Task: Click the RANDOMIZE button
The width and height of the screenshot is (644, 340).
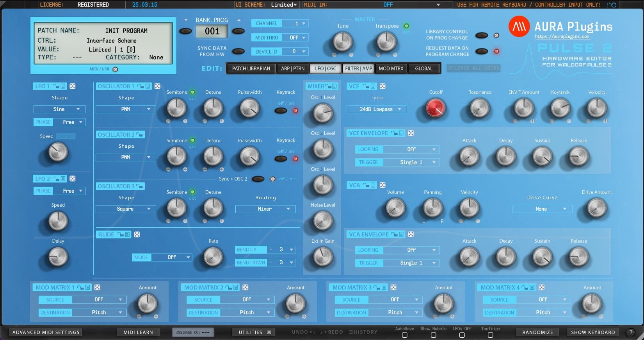Action: (537, 333)
